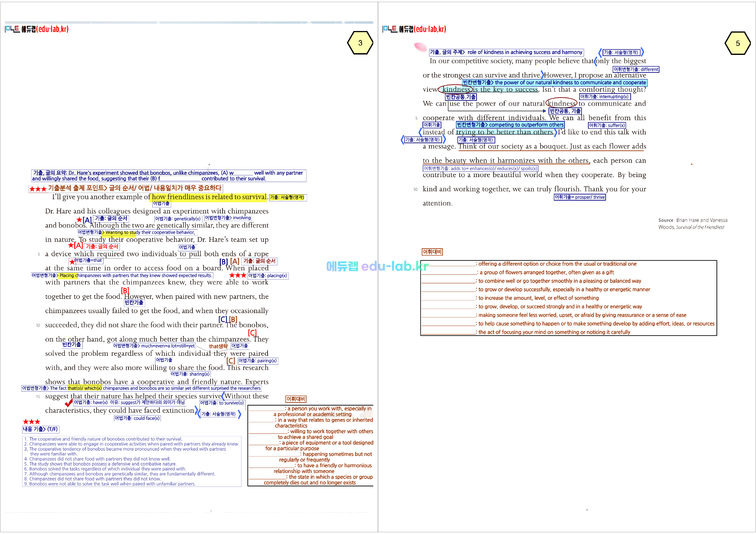
Task: Click the '빈칸변형기출> competing to outperform others' label
Action: point(510,125)
